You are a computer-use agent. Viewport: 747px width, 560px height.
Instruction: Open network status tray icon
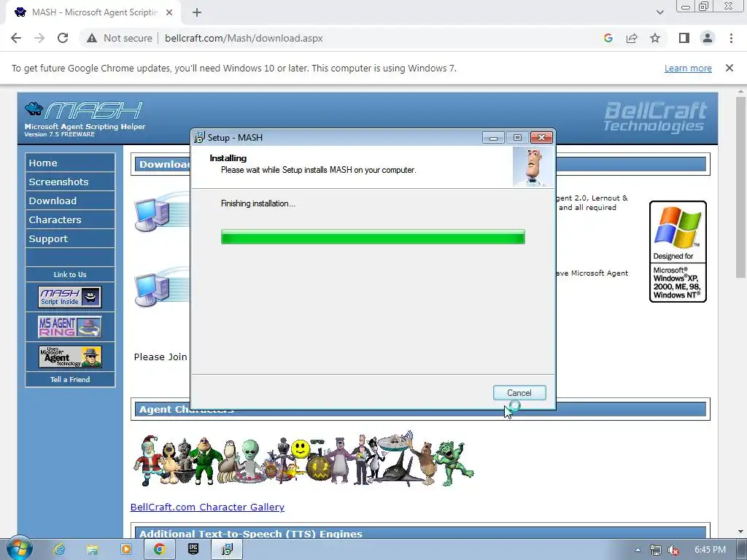(x=656, y=550)
